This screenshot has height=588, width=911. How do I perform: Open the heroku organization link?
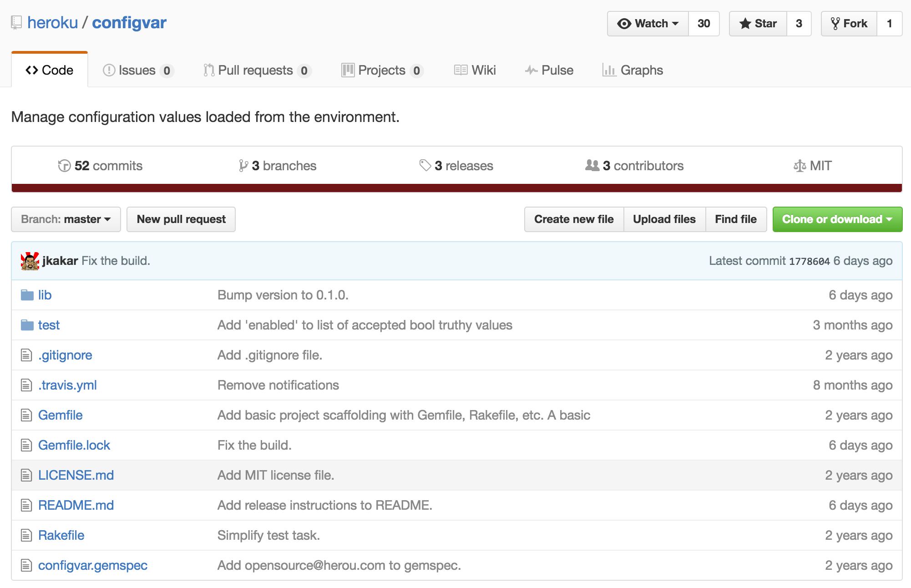[x=53, y=23]
